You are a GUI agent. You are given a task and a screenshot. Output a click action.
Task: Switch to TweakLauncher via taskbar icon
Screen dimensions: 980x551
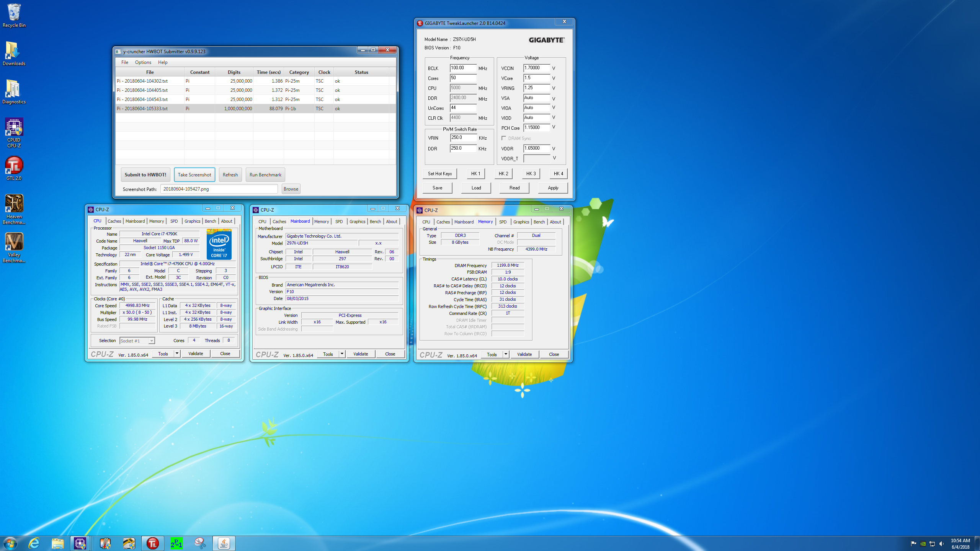coord(153,543)
